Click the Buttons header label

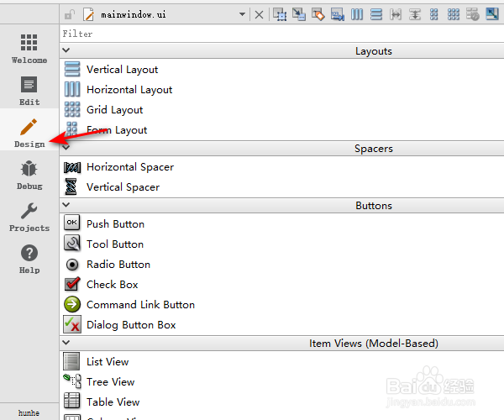(374, 206)
